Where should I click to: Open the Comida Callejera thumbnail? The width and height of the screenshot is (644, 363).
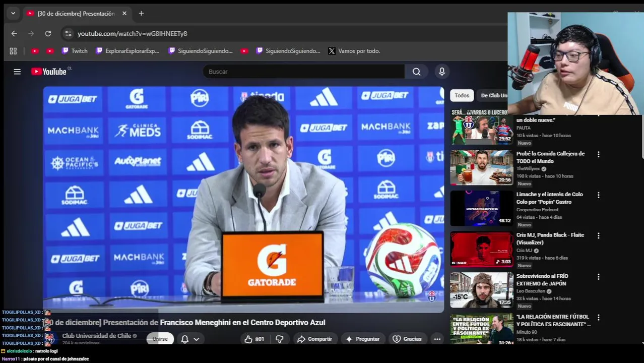[x=482, y=167]
